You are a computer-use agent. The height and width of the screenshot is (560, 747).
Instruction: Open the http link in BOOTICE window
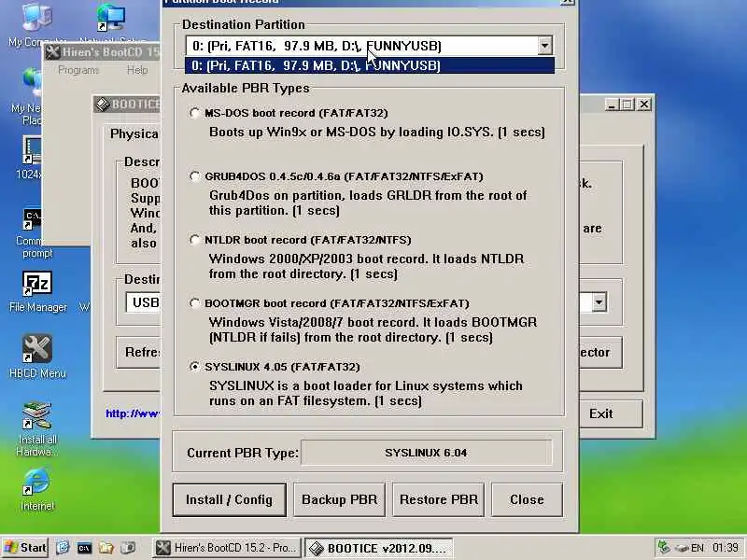point(133,413)
